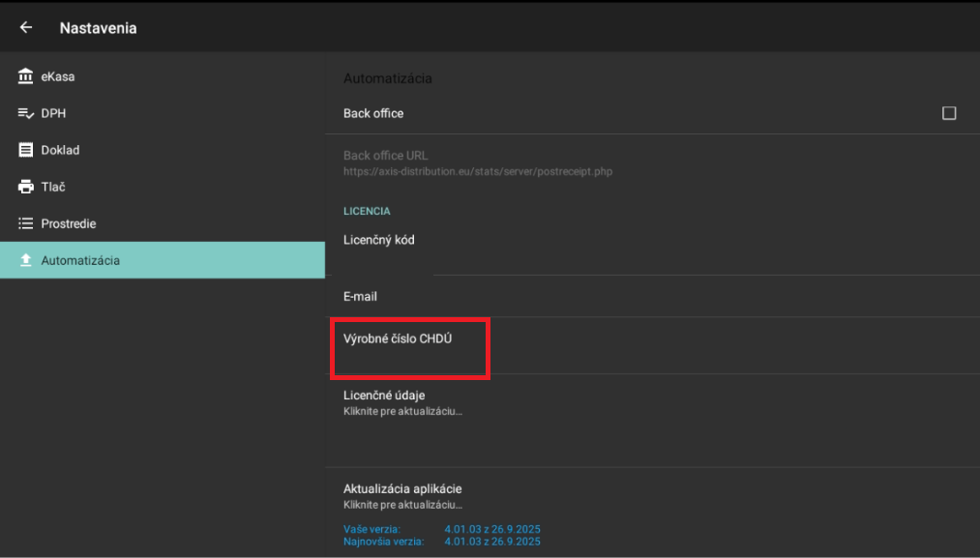
Task: Open Doklad settings category
Action: [60, 150]
